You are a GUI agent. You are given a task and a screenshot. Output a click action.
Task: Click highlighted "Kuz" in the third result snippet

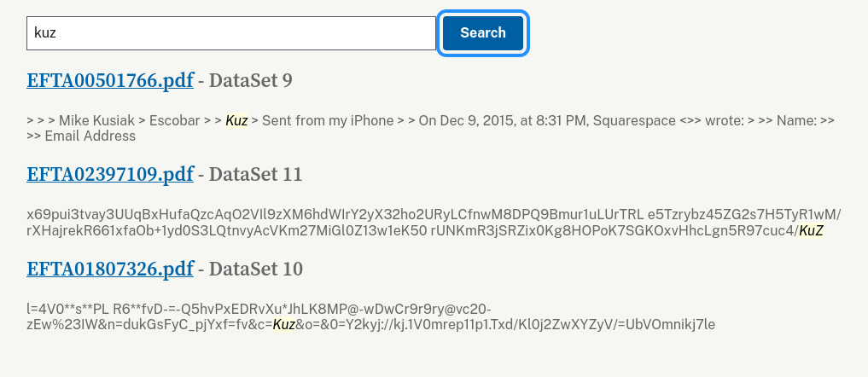pos(283,324)
